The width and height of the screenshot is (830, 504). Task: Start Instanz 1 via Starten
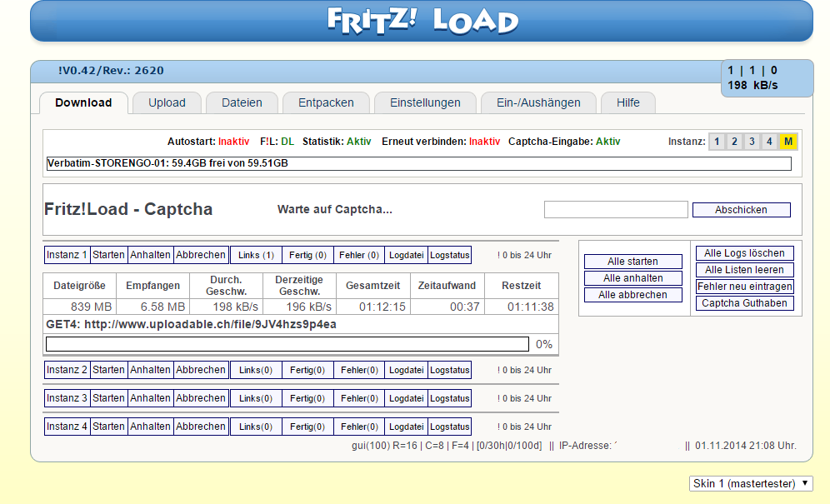108,255
